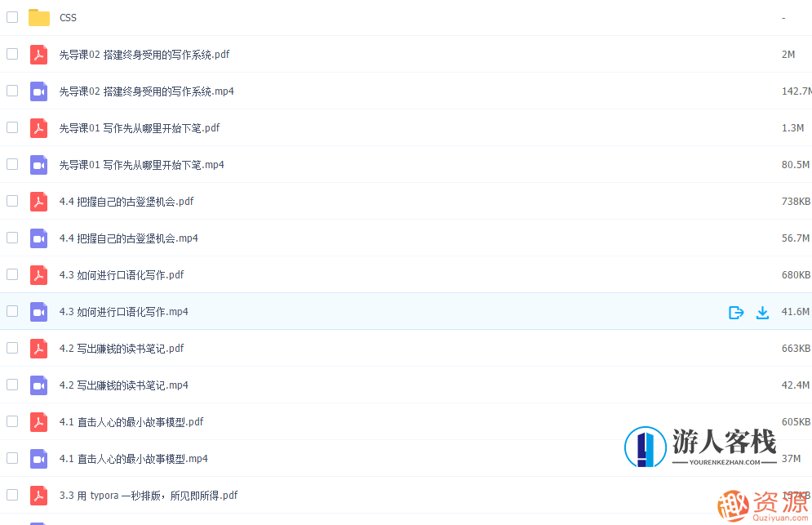This screenshot has height=525, width=812.
Task: Tick the checkbox for the CSS folder
Action: pyautogui.click(x=12, y=17)
